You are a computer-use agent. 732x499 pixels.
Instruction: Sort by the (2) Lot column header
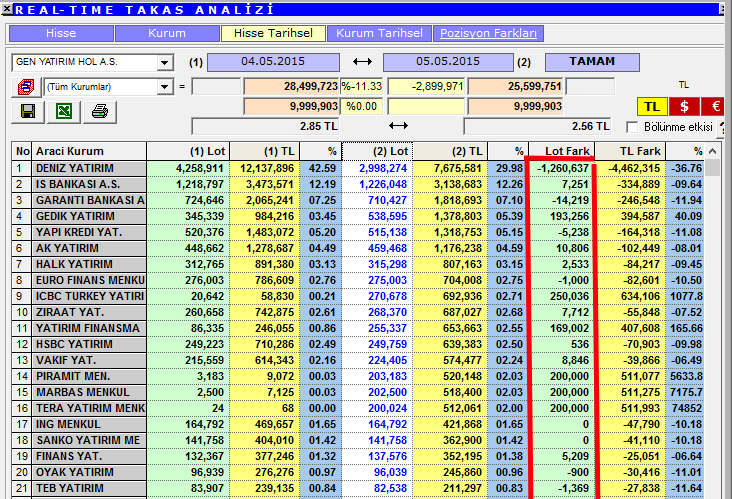[377, 151]
